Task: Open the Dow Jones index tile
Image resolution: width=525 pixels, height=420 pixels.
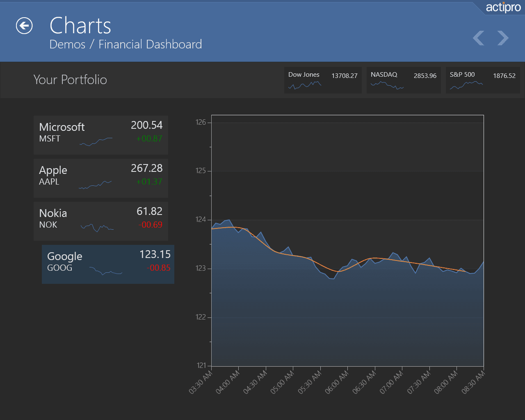Action: tap(323, 80)
